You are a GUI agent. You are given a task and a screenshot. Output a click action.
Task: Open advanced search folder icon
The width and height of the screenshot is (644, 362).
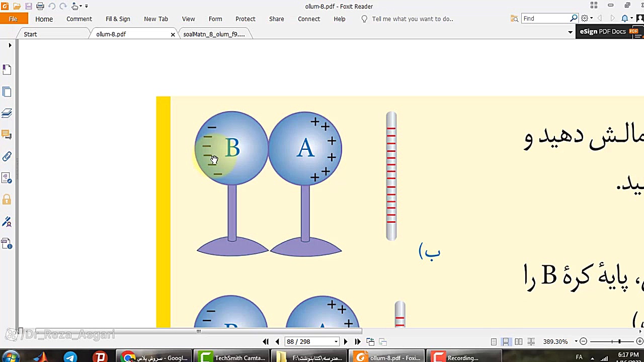514,19
